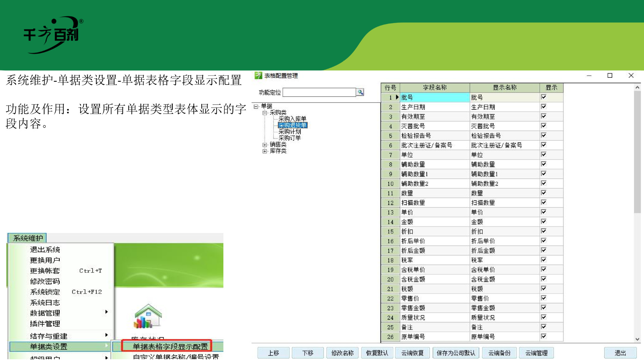The height and width of the screenshot is (362, 644).
Task: Toggle the 显示 checkbox for 灭菌批号
Action: [544, 126]
